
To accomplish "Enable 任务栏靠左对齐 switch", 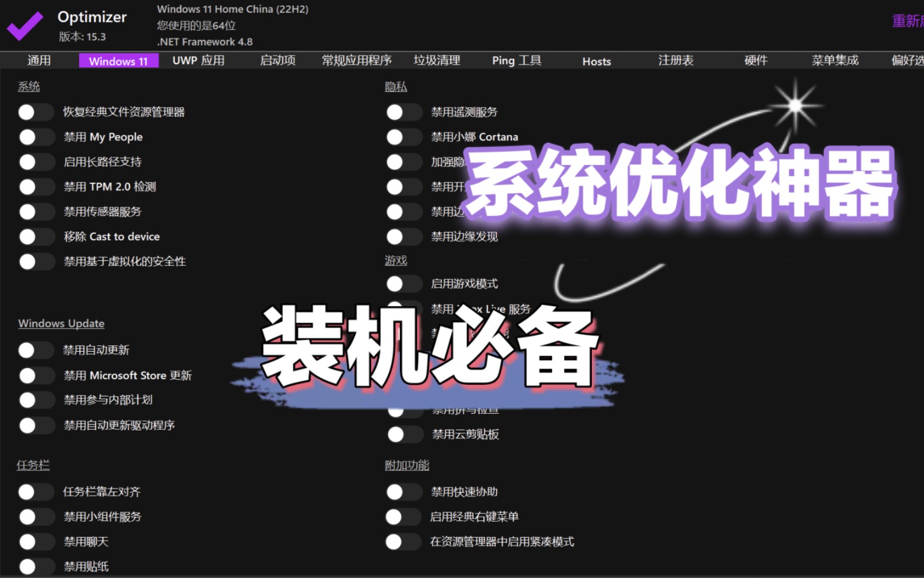I will [35, 492].
